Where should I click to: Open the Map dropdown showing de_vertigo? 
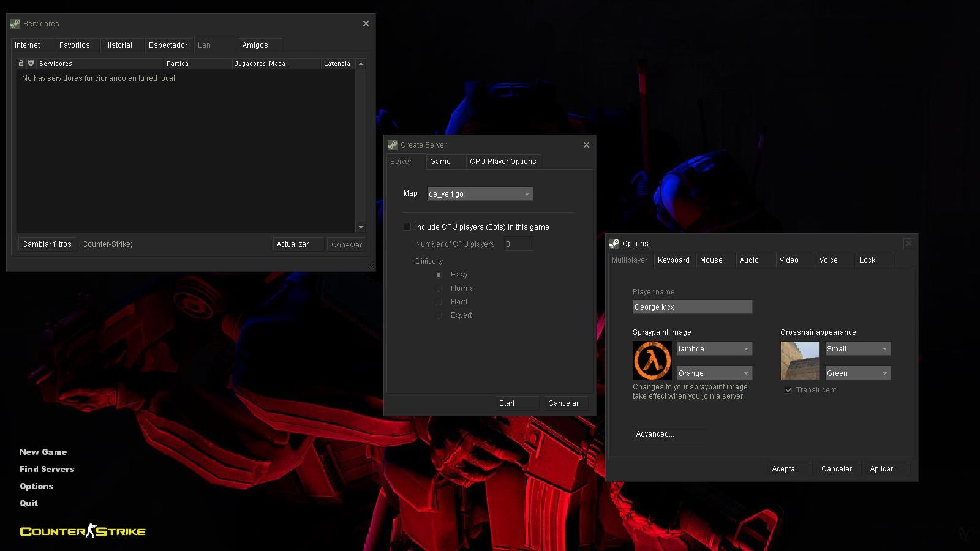[480, 194]
